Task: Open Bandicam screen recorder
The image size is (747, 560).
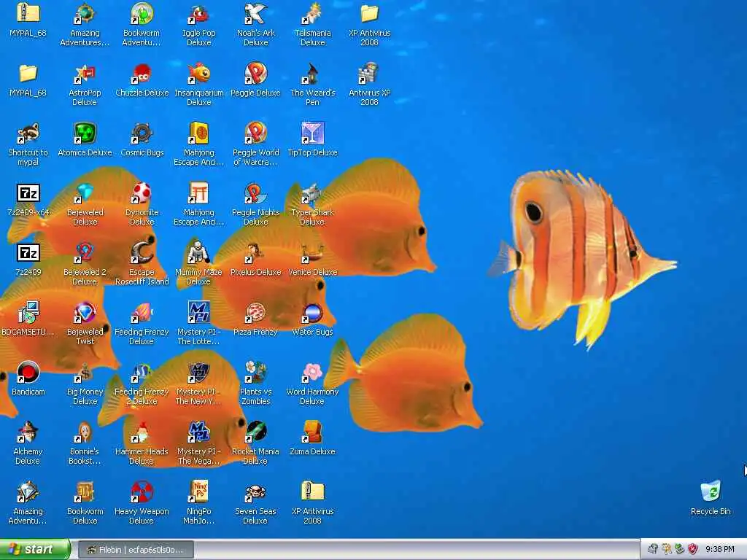Action: click(x=28, y=379)
